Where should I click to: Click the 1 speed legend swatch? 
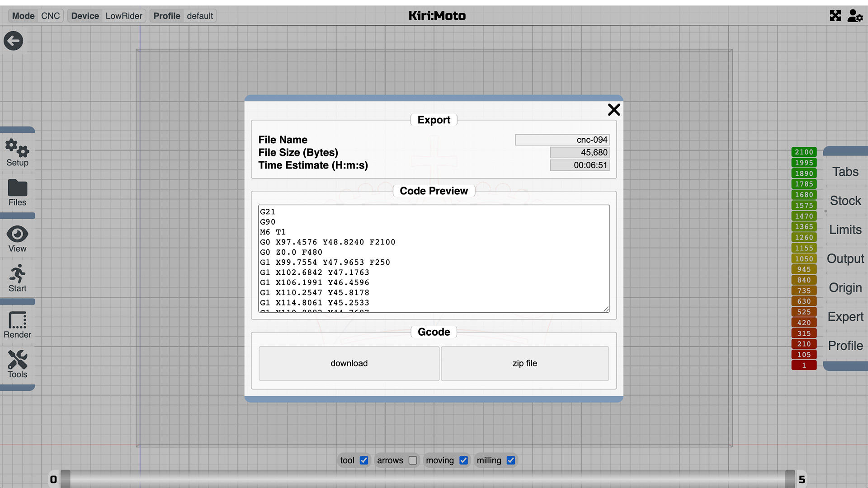pos(804,365)
